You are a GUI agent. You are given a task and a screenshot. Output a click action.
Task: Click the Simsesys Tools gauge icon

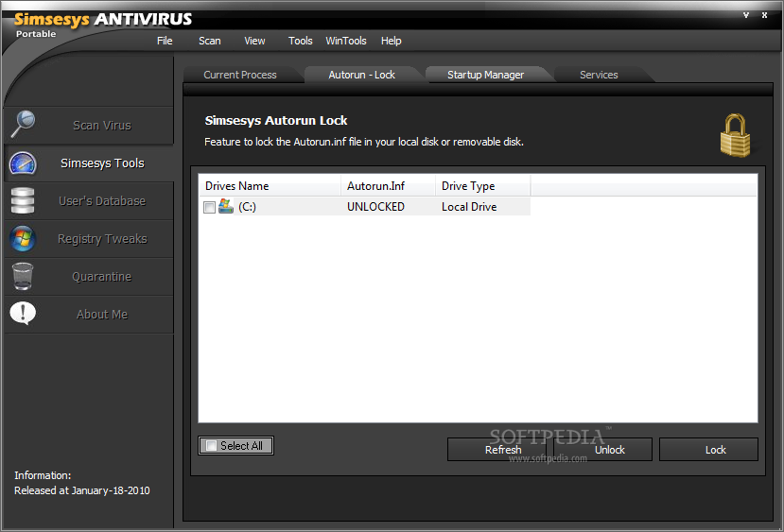(23, 163)
